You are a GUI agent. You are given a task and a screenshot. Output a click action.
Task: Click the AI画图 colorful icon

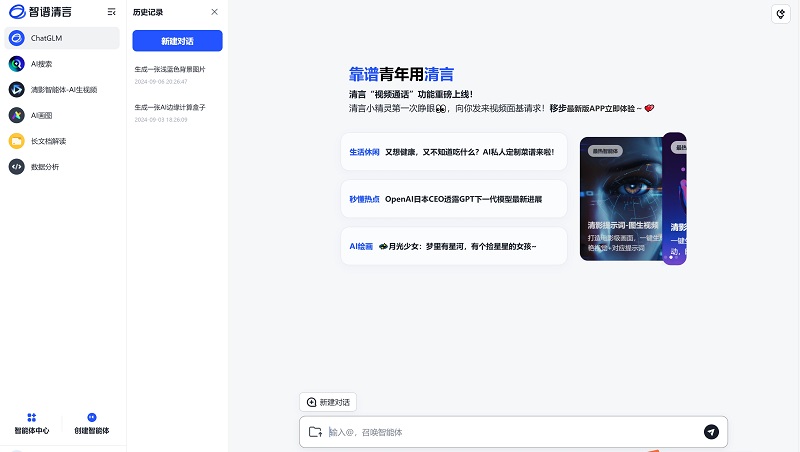coord(16,115)
